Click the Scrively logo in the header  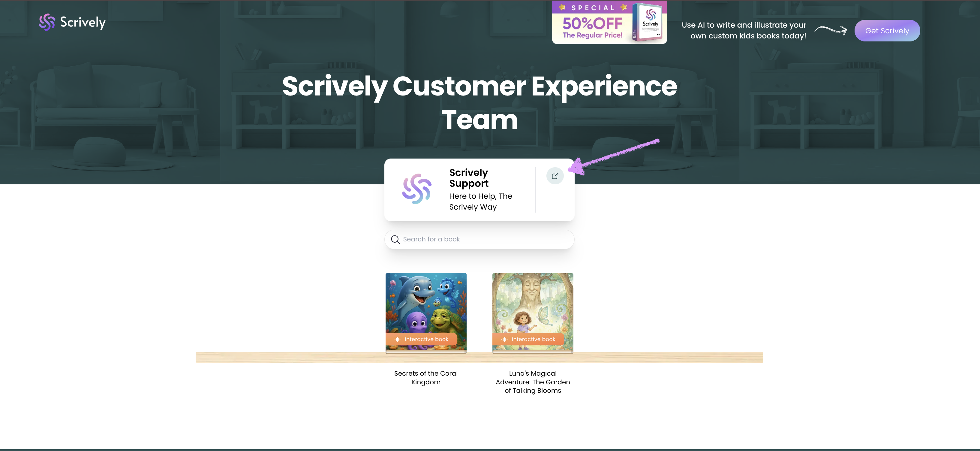pyautogui.click(x=72, y=22)
